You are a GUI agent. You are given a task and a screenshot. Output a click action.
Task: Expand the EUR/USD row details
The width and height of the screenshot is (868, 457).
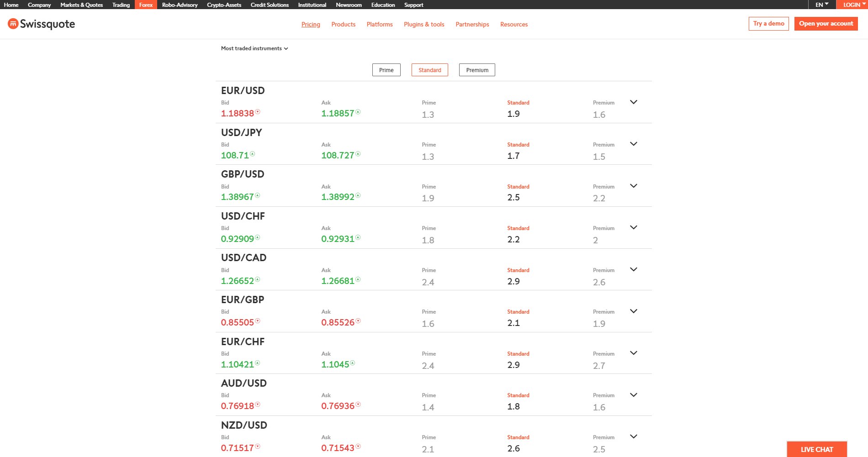pos(634,102)
